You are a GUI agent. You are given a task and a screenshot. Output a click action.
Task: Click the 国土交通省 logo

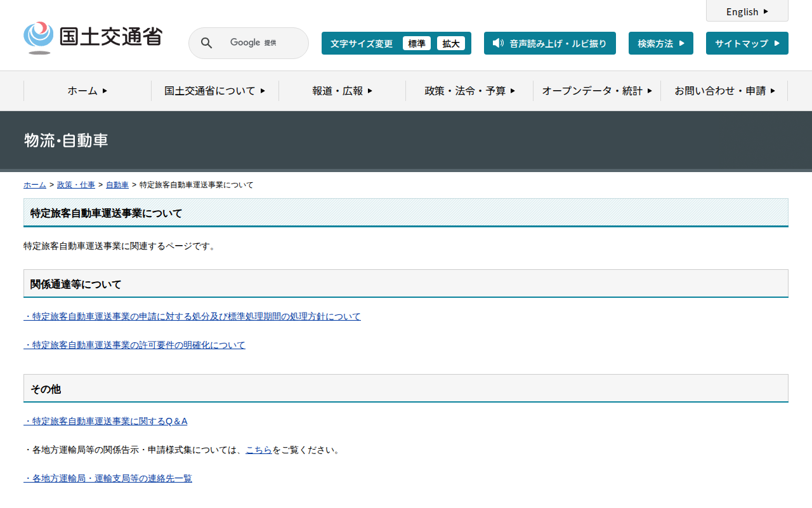(x=93, y=38)
